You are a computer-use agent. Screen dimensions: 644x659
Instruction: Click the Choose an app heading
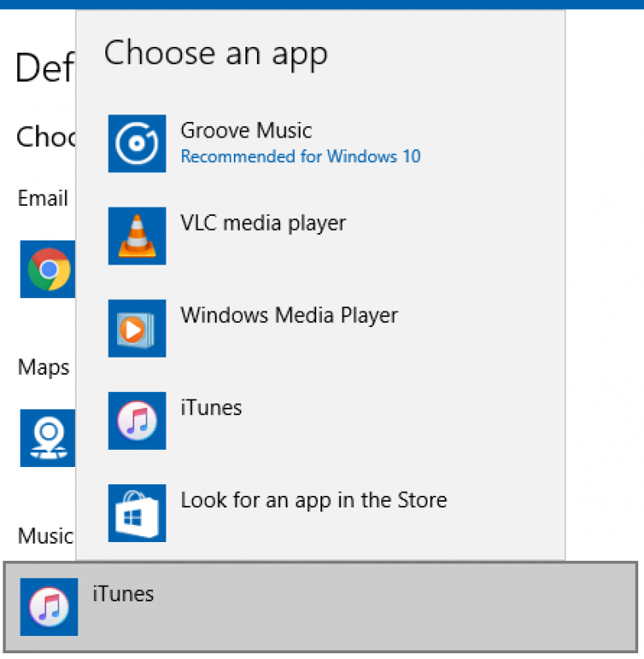point(216,54)
